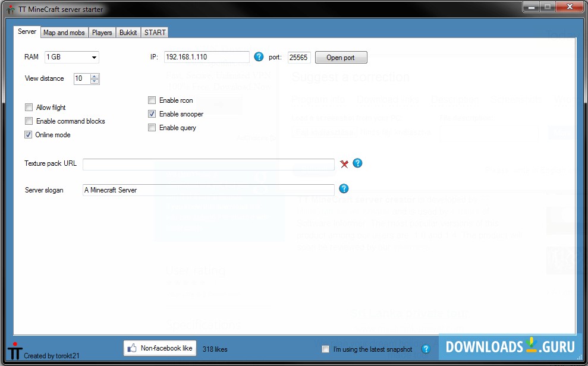Go to the Bukkit tab
588x366 pixels.
click(128, 33)
